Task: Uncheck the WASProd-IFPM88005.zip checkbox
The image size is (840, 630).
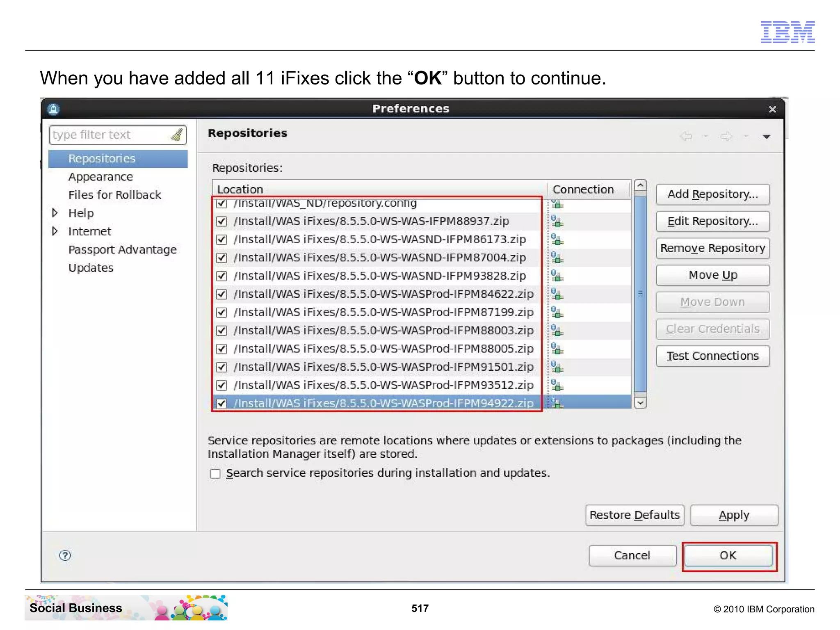Action: pyautogui.click(x=221, y=349)
